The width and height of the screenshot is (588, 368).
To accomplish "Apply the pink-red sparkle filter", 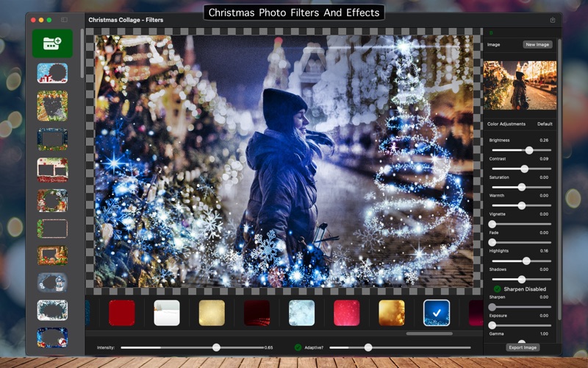I will click(347, 313).
